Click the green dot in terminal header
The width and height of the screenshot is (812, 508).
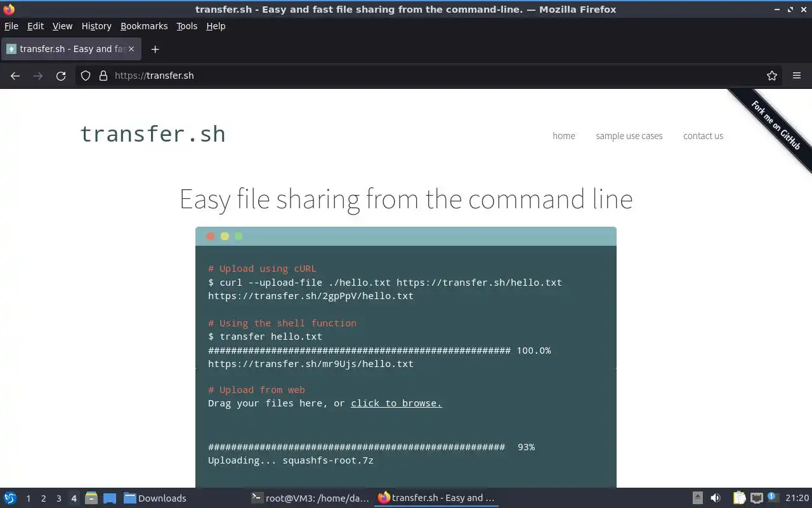pyautogui.click(x=239, y=236)
